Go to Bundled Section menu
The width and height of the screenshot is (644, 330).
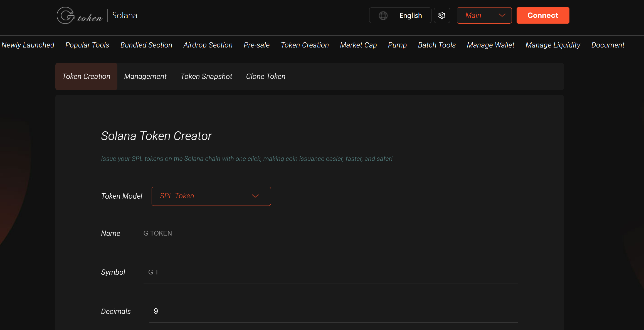[146, 45]
